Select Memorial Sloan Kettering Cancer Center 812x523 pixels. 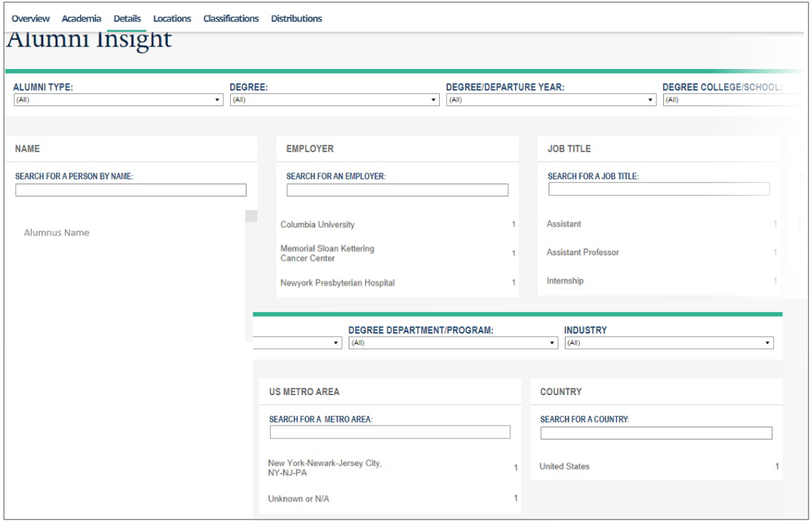pos(328,253)
